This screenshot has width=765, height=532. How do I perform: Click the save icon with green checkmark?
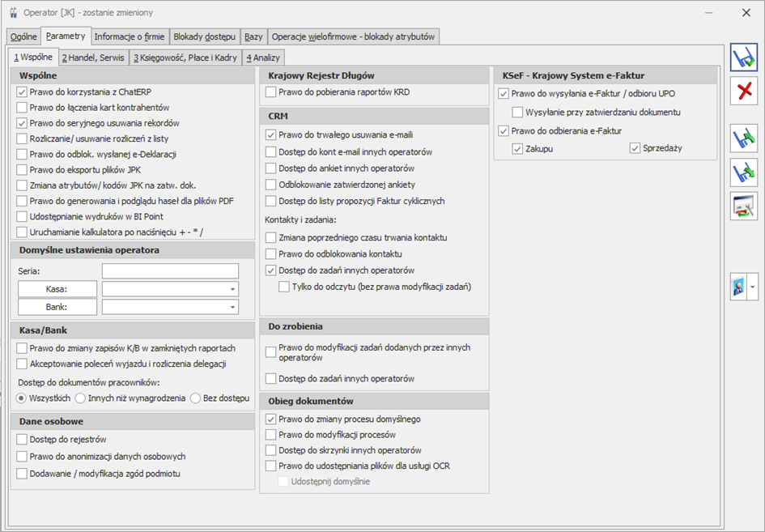pyautogui.click(x=743, y=58)
